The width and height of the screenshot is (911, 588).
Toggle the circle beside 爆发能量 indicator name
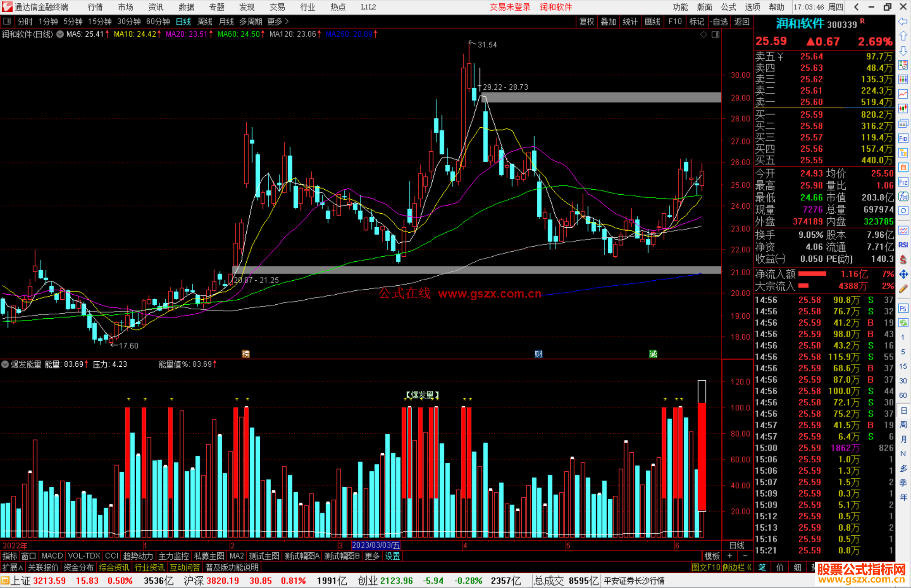(5, 364)
